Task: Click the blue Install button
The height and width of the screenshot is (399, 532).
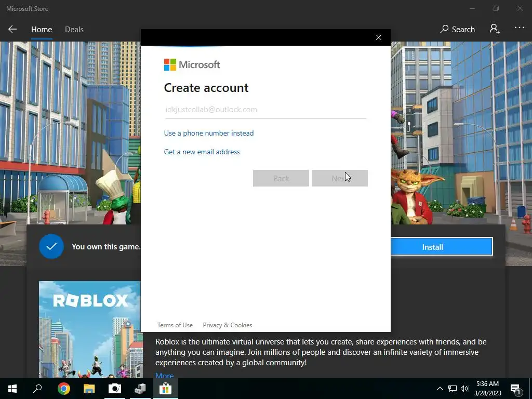Action: click(442, 247)
